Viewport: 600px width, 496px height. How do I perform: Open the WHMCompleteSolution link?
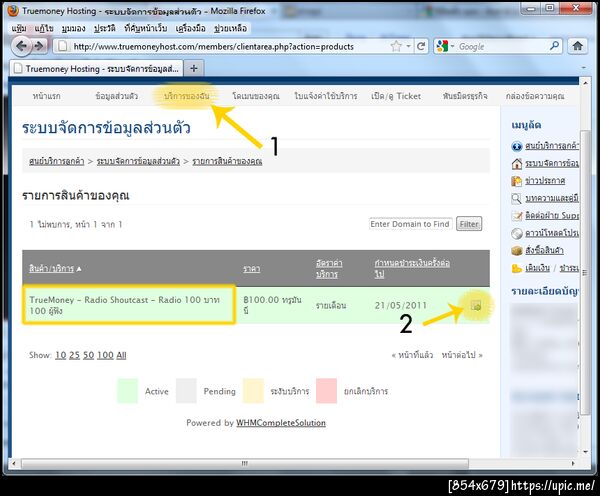(x=281, y=423)
